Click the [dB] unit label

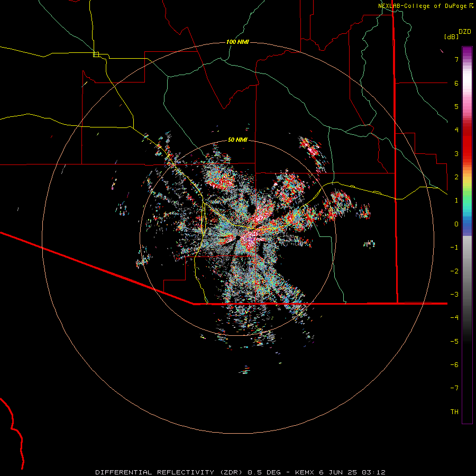coord(452,36)
